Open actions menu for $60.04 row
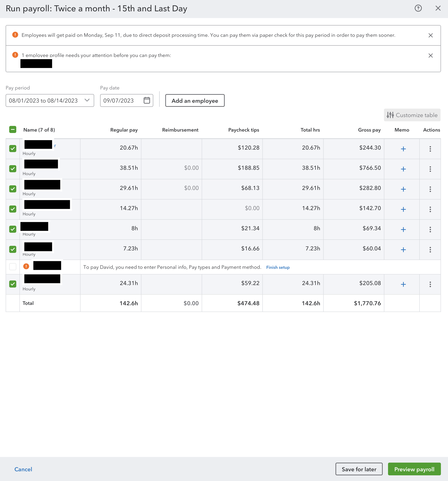448x481 pixels. (430, 250)
